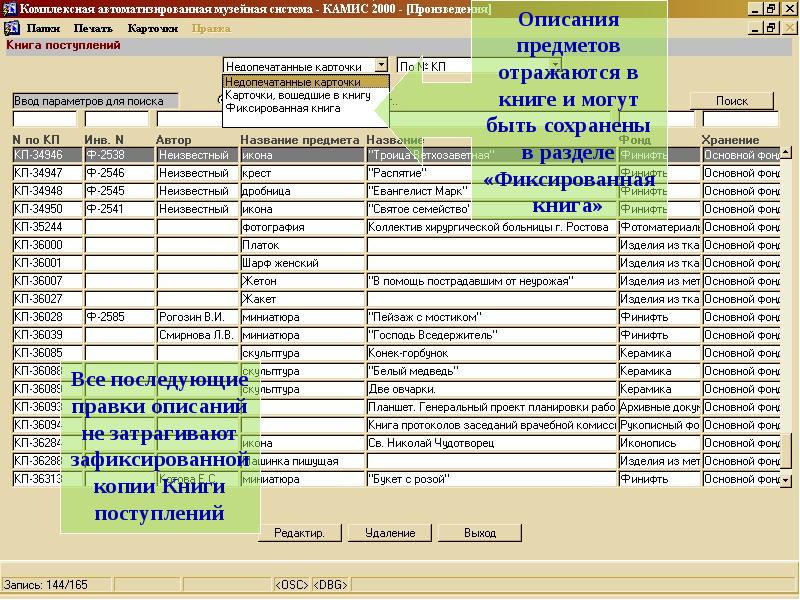The width and height of the screenshot is (800, 600).
Task: Open the Карточки menu
Action: 152,28
